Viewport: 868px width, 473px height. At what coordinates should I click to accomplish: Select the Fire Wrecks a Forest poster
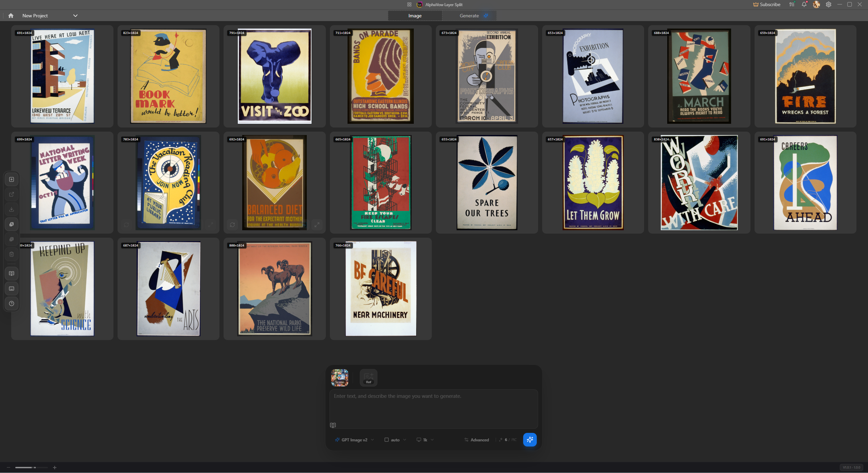click(x=805, y=76)
